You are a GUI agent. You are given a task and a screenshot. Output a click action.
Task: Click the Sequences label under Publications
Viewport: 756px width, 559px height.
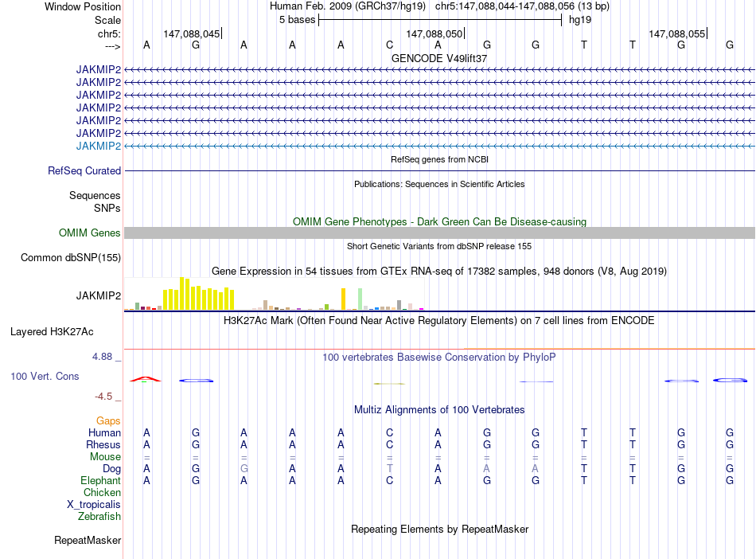tap(95, 195)
